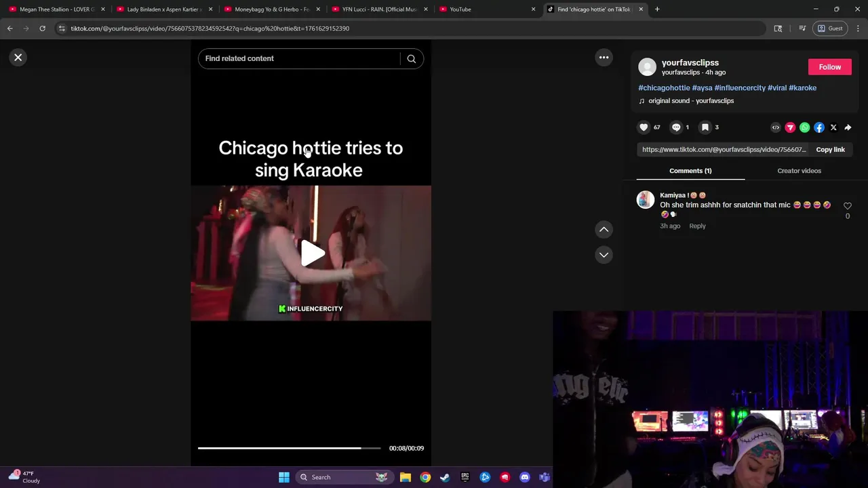Open the #aysa hashtag
This screenshot has width=868, height=488.
702,88
